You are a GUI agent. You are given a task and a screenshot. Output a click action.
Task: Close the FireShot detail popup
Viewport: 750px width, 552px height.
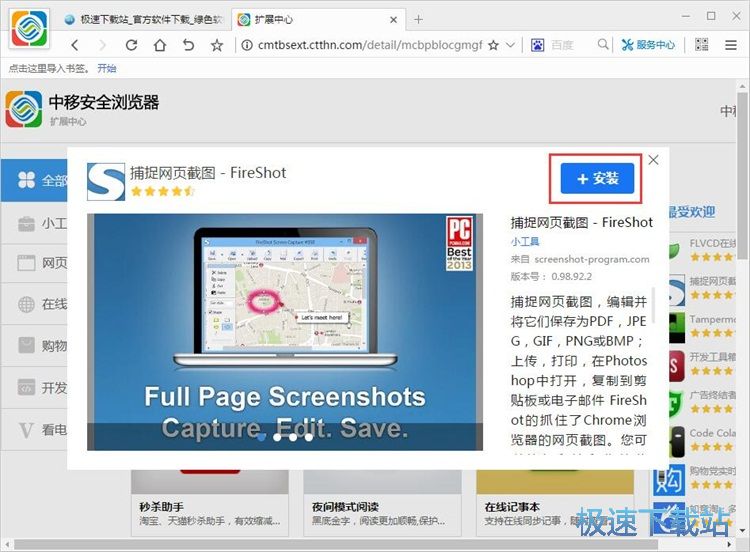click(x=653, y=160)
